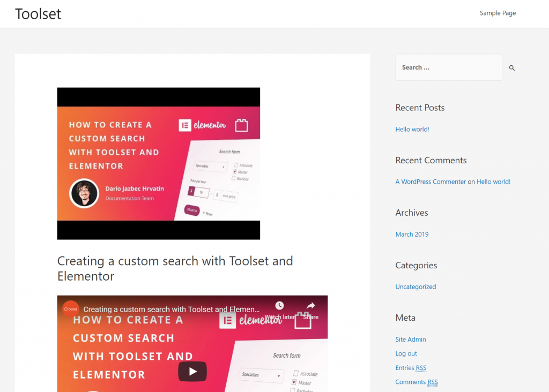Open March 2019 archive

click(412, 235)
